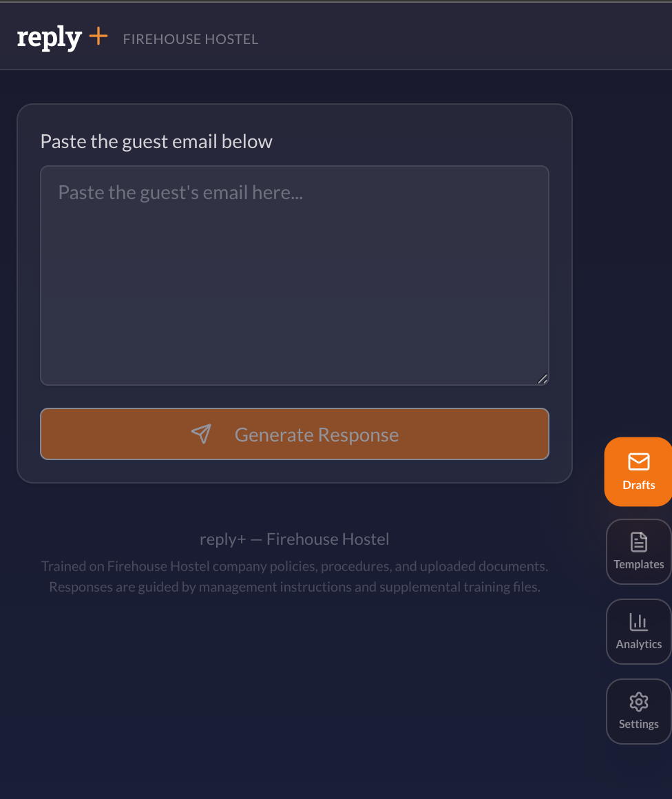This screenshot has width=672, height=799.
Task: Click the 'Paste the guest email below' heading
Action: tap(156, 142)
